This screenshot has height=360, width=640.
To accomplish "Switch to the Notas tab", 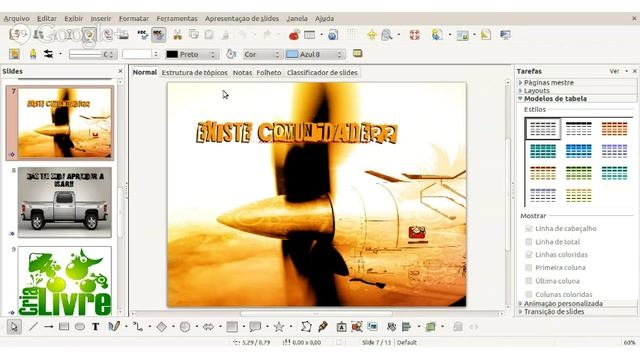I will coord(242,72).
